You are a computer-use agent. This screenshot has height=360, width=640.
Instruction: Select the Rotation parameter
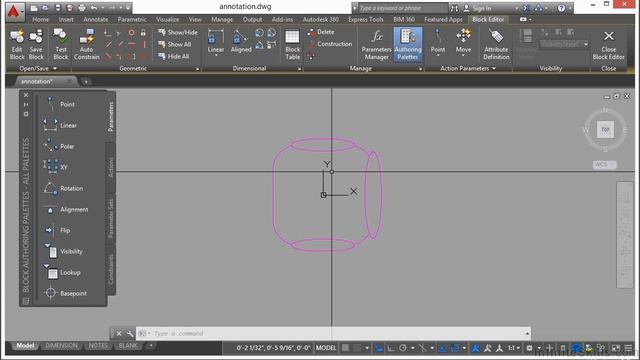63,188
